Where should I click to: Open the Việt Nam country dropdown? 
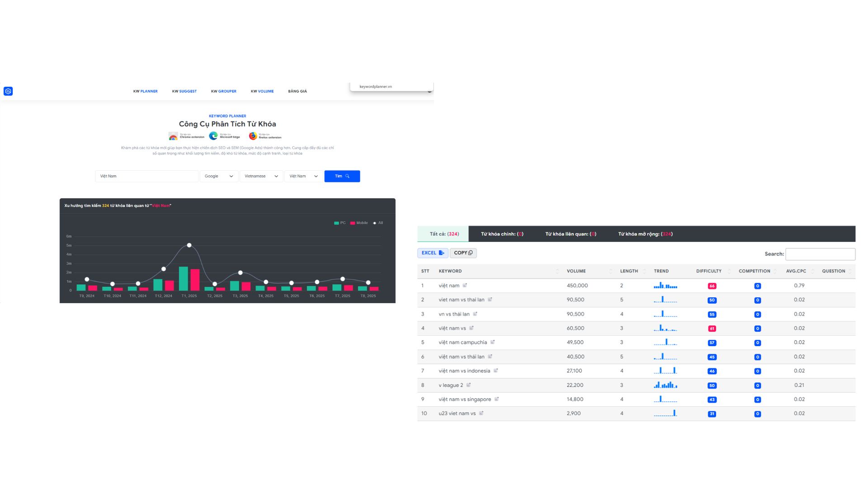303,176
